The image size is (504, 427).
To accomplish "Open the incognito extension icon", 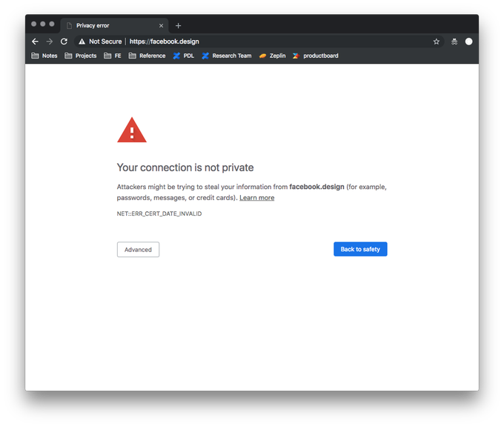I will [454, 42].
